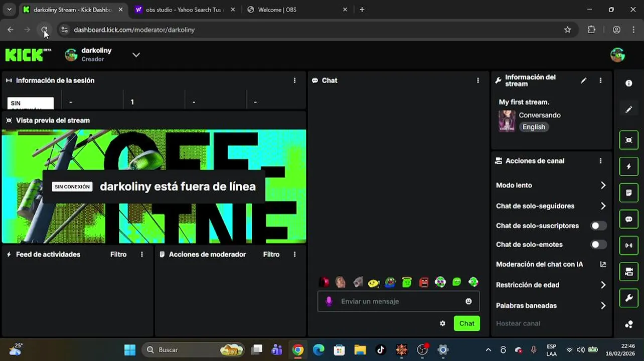This screenshot has width=644, height=361.
Task: Expand Chat de solo-seguidores options
Action: 603,206
